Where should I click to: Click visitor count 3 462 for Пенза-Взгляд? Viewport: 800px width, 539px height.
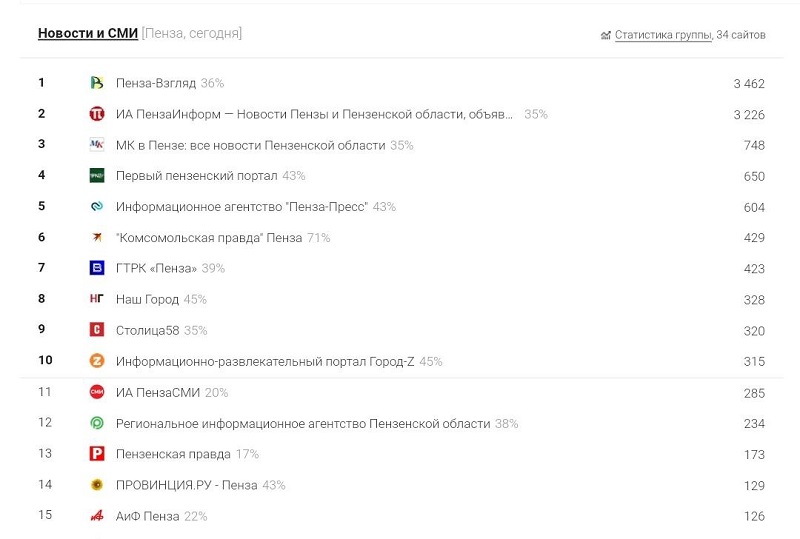[x=748, y=84]
